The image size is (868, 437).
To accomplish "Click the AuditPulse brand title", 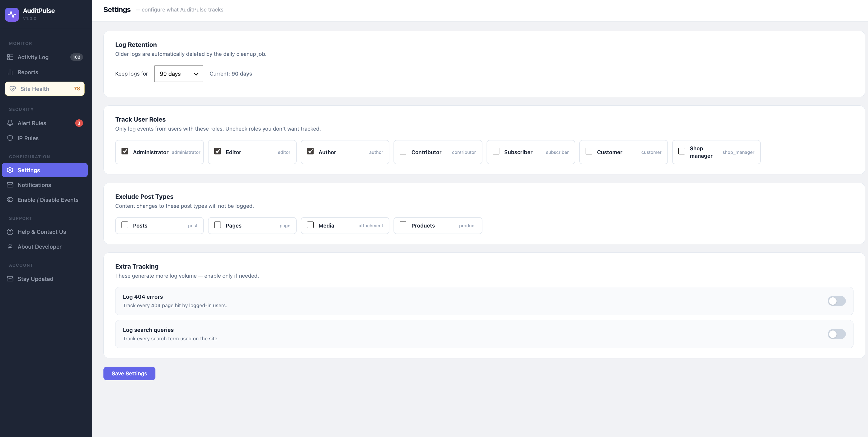I will coord(39,10).
